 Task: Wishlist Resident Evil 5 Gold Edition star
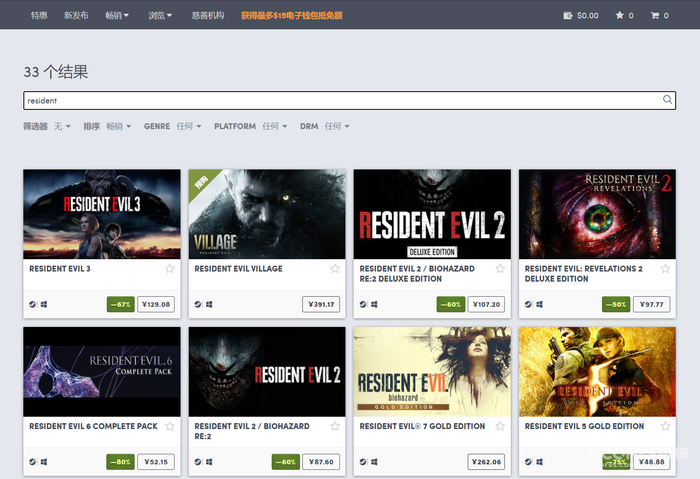[665, 426]
